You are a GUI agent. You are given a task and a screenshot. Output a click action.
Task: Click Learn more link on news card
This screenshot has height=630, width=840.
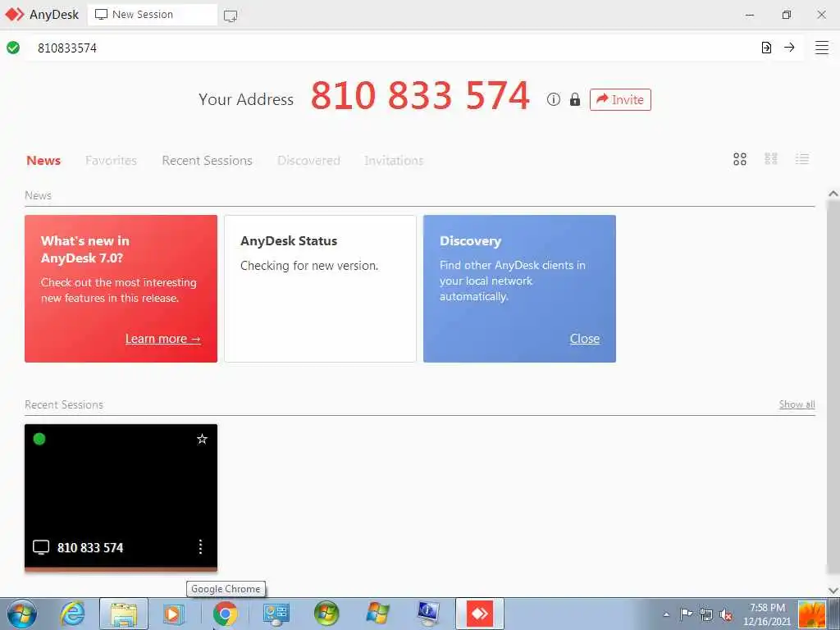click(163, 339)
